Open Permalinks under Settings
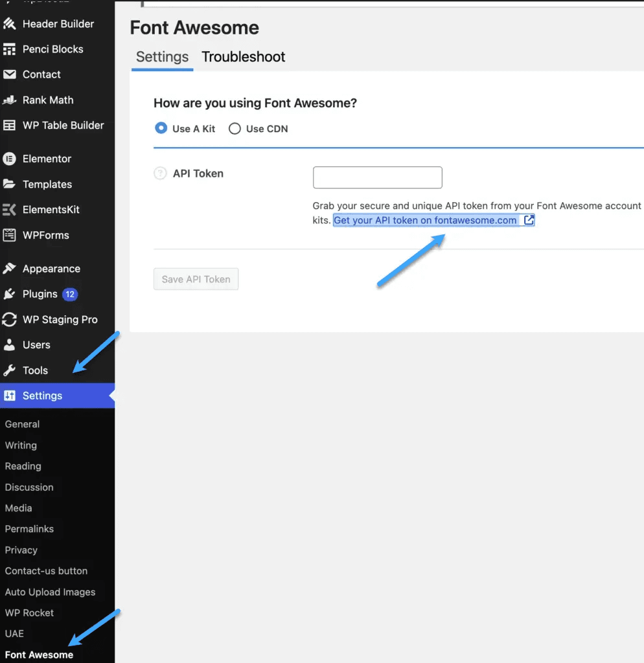 30,529
